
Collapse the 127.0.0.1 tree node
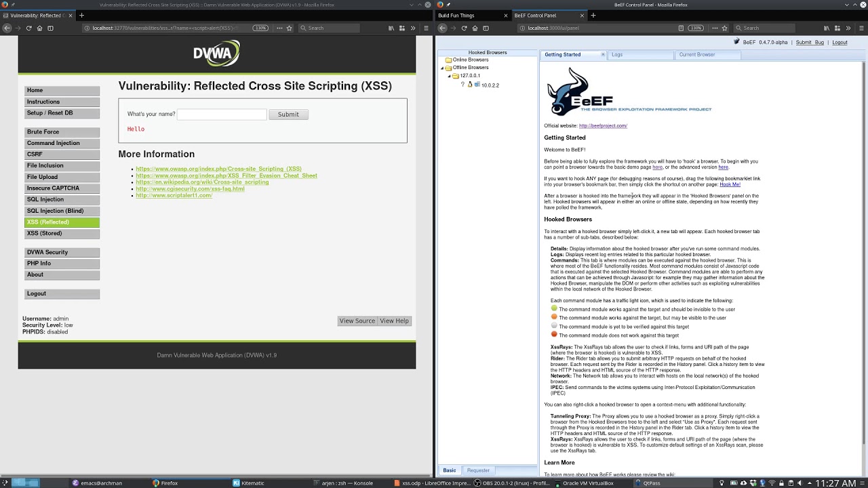point(449,76)
